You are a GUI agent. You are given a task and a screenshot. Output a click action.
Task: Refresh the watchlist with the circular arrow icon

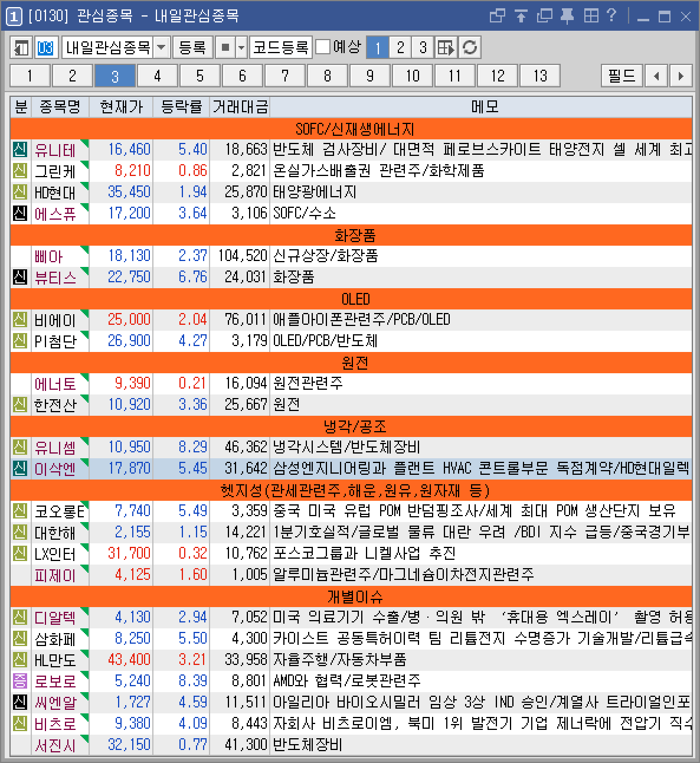tap(470, 47)
